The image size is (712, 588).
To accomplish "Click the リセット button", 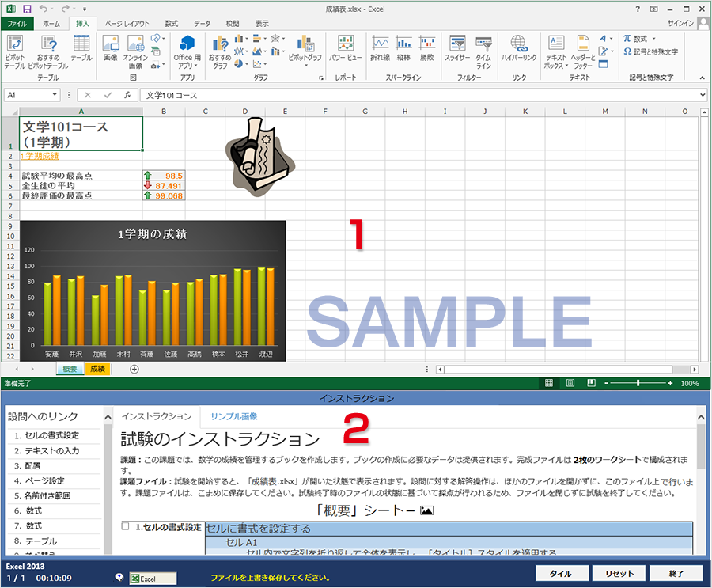I will [x=619, y=574].
